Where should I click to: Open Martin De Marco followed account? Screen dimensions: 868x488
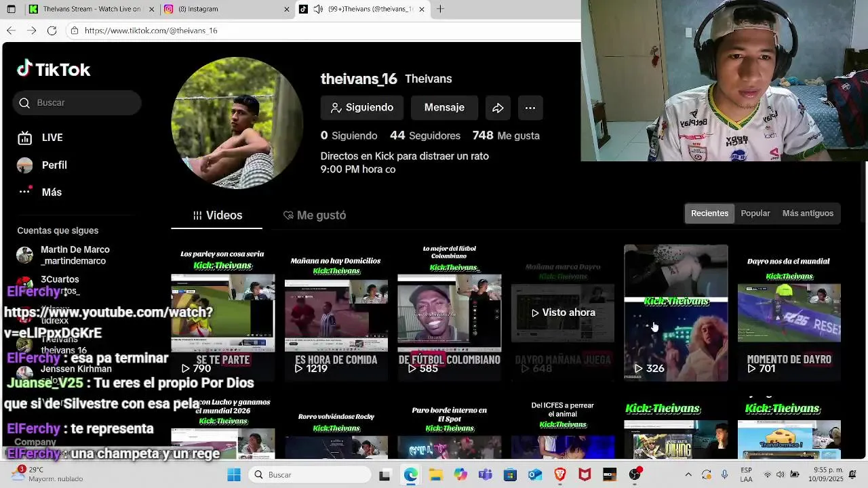click(63, 255)
